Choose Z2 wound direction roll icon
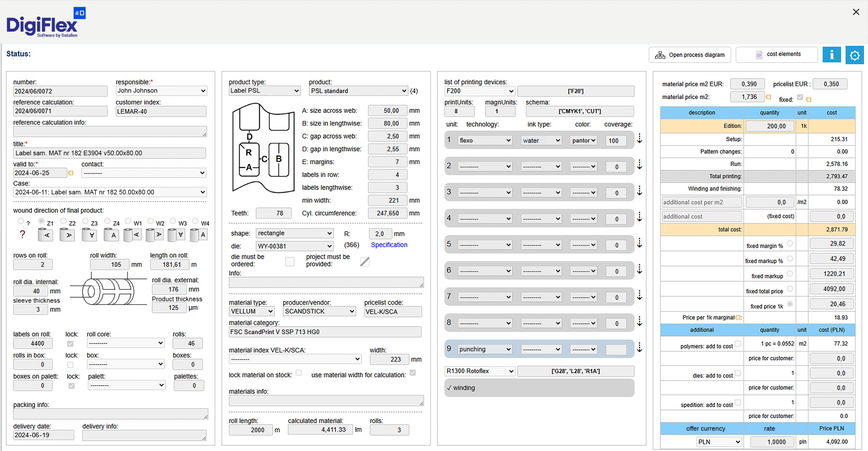The height and width of the screenshot is (451, 868). (67, 234)
